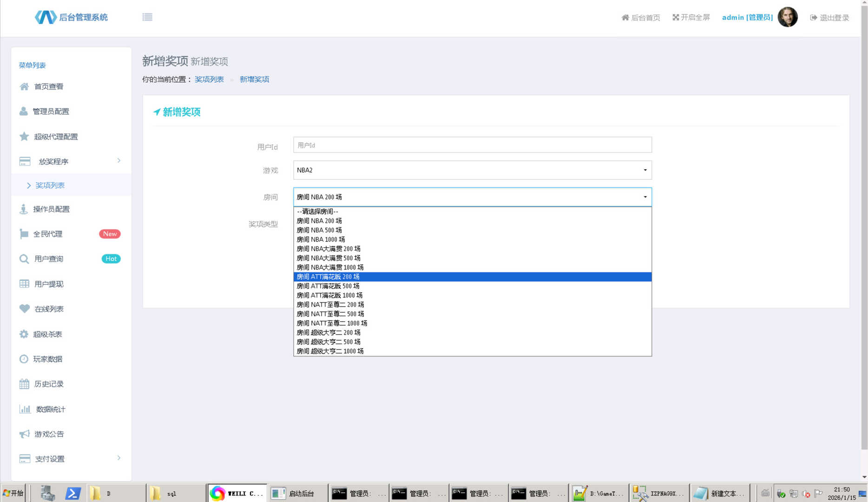Enable fullscreen with 开启全屏
The height and width of the screenshot is (502, 868).
(691, 18)
